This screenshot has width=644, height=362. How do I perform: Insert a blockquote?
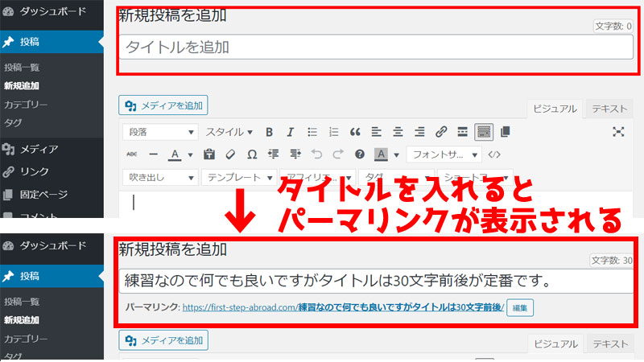tap(355, 132)
